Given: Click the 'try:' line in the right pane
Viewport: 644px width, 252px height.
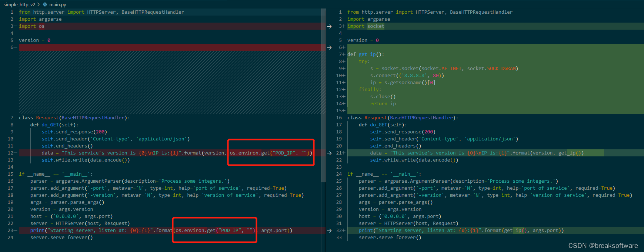Looking at the screenshot, I should pos(364,62).
